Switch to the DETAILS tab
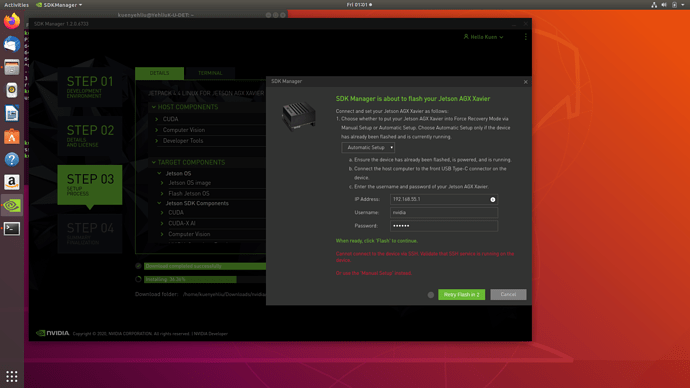The width and height of the screenshot is (690, 388). [159, 73]
